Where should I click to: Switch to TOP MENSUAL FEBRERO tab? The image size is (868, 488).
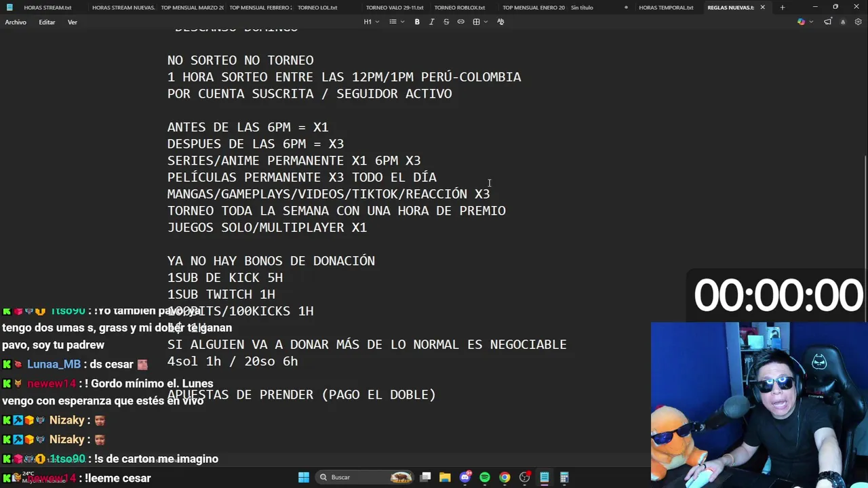click(x=260, y=7)
